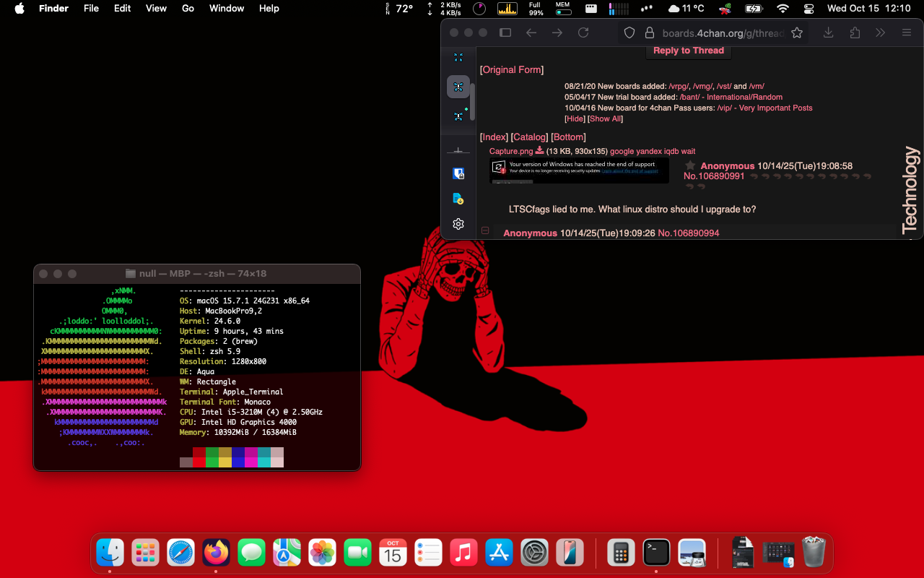This screenshot has height=578, width=924.
Task: Open the Window menu in menu bar
Action: (227, 9)
